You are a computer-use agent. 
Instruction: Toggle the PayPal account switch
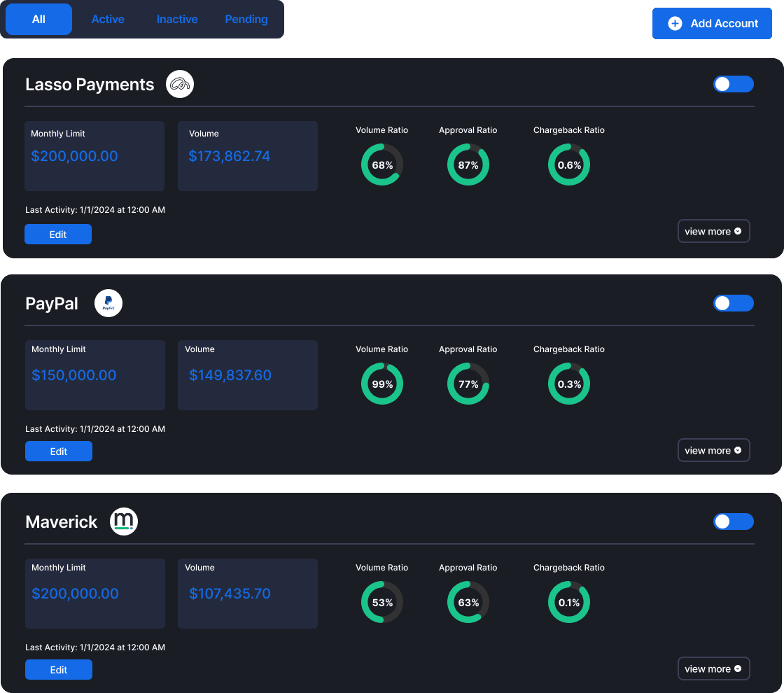(x=733, y=303)
